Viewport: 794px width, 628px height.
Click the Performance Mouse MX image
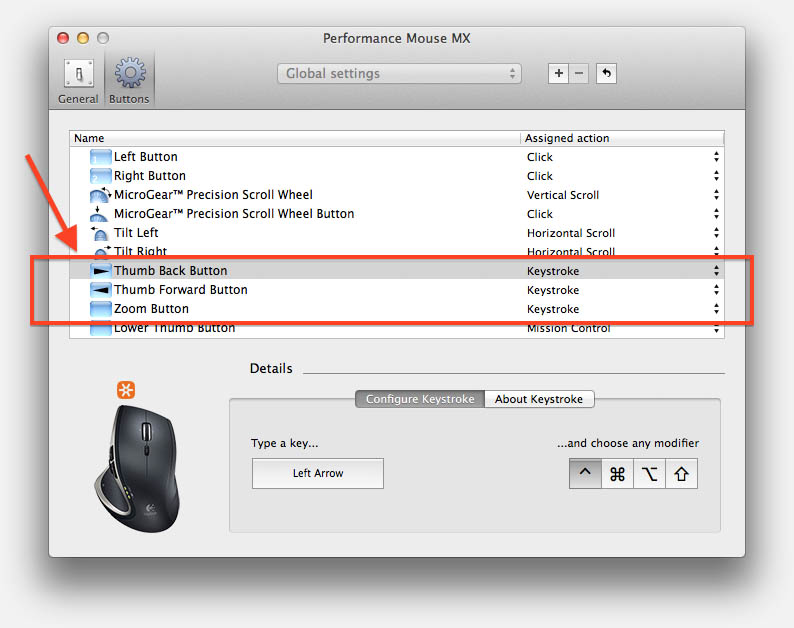[x=137, y=468]
